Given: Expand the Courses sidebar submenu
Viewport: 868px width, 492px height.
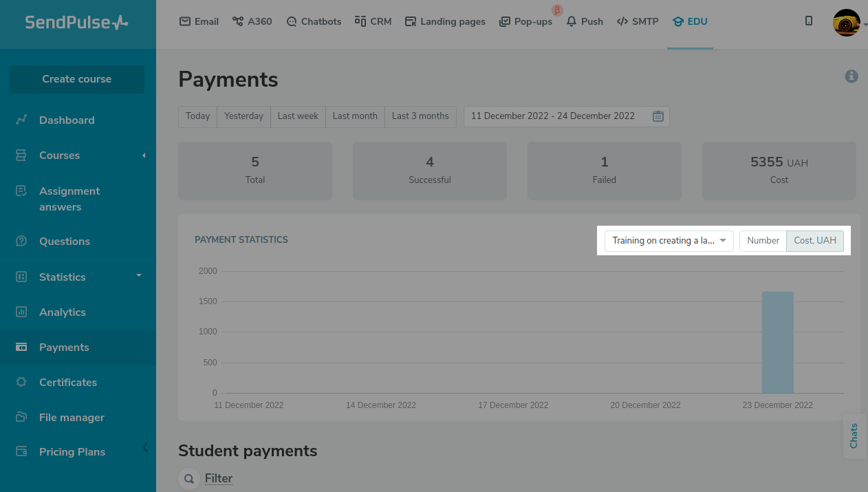Looking at the screenshot, I should pos(144,156).
